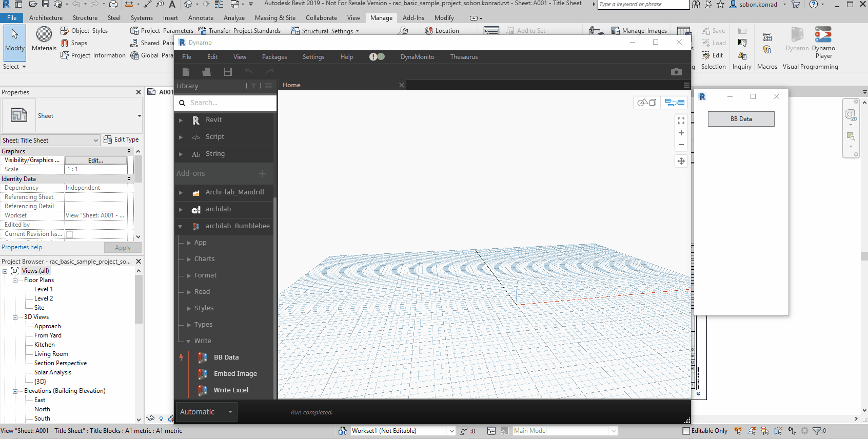Image resolution: width=868 pixels, height=439 pixels.
Task: Open the Dynamo workspace tabs menu icon
Action: [686, 85]
